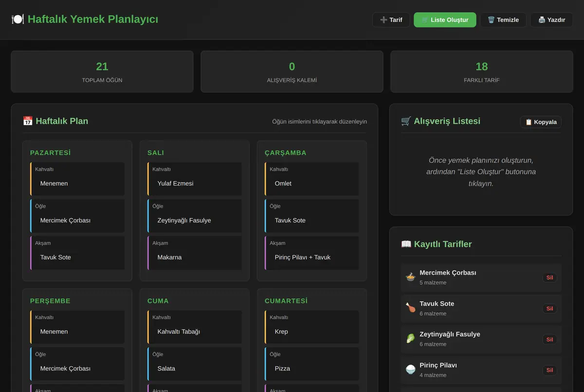Click Çarşamba dinner field Pirinç Pilavı + Tavuk

[312, 257]
